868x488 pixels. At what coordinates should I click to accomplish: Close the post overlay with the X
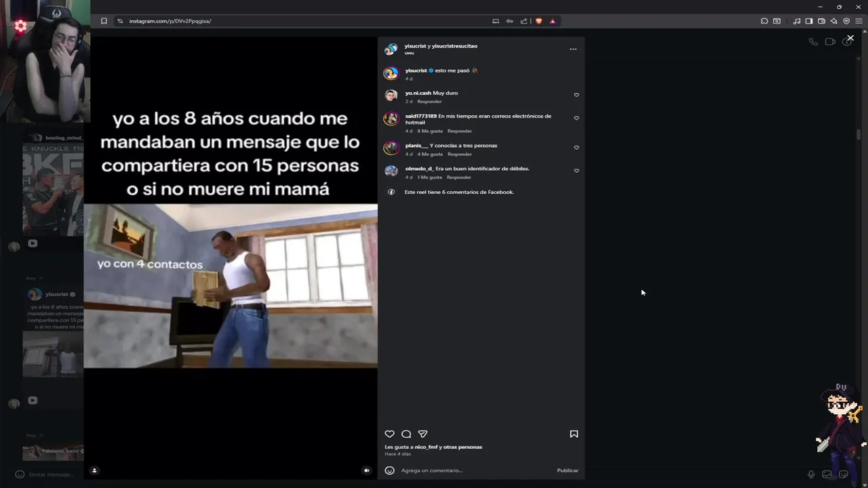(x=850, y=38)
